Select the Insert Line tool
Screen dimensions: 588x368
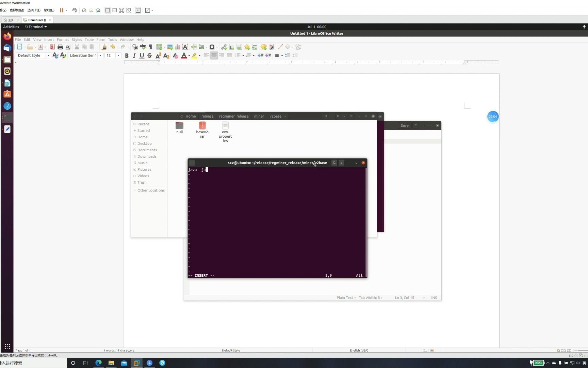tap(280, 47)
